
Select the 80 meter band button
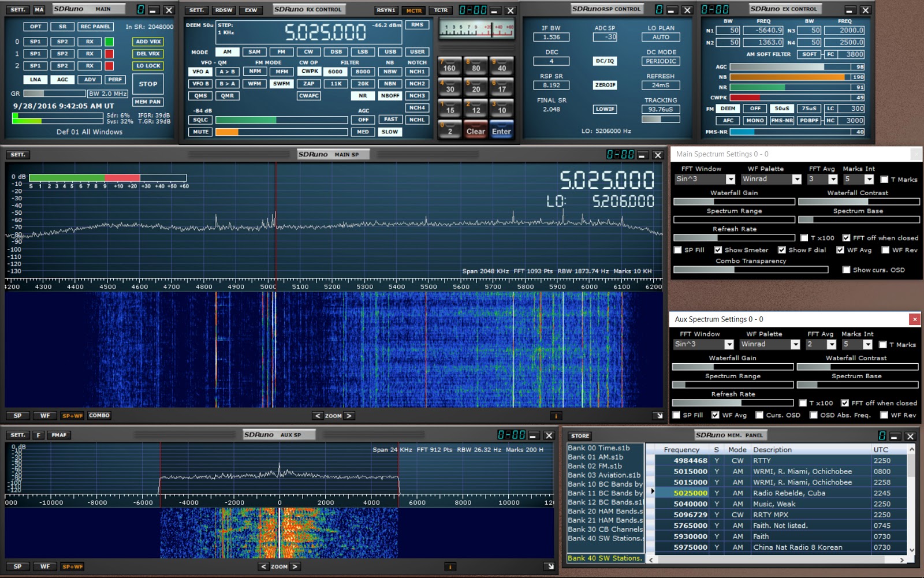point(476,65)
